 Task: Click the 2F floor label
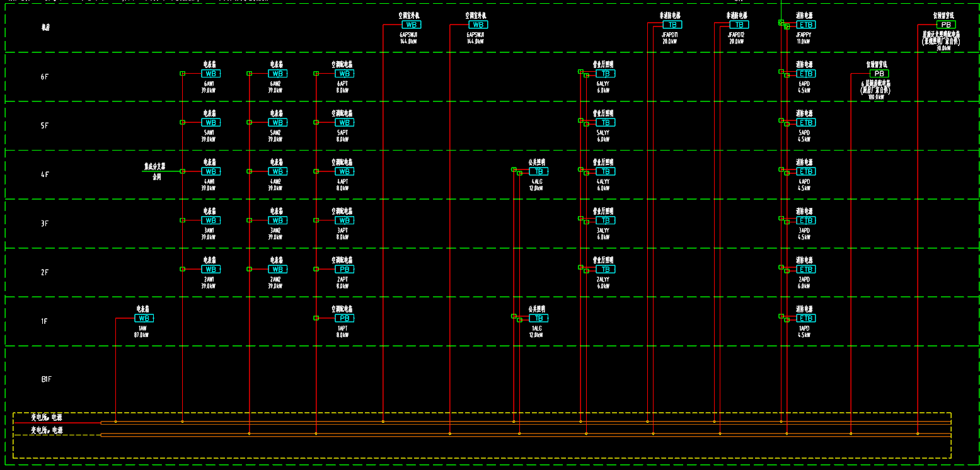45,272
